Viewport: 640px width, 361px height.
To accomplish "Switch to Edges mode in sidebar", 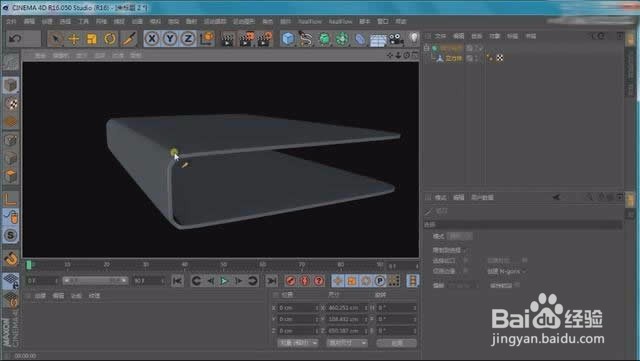I will coord(11,158).
